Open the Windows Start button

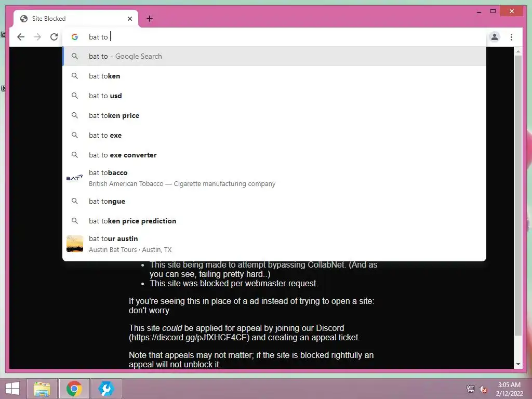coord(12,389)
